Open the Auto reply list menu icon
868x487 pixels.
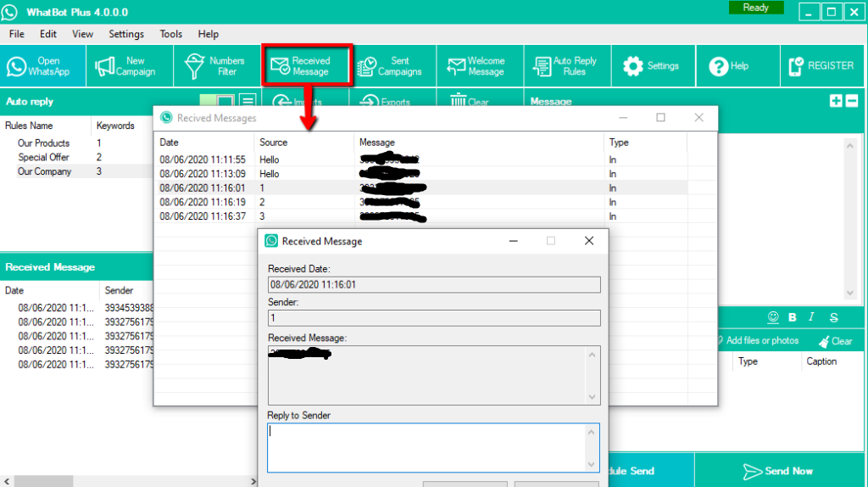pos(248,102)
